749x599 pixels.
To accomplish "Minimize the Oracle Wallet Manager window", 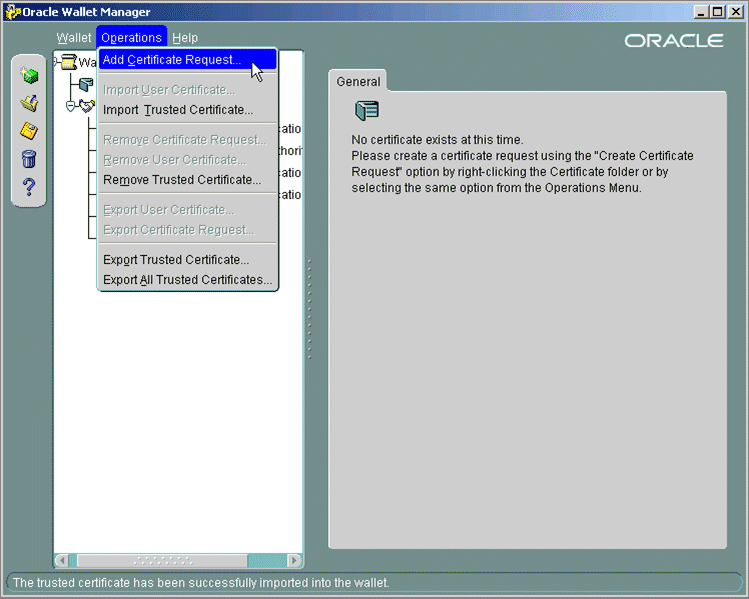I will 701,12.
